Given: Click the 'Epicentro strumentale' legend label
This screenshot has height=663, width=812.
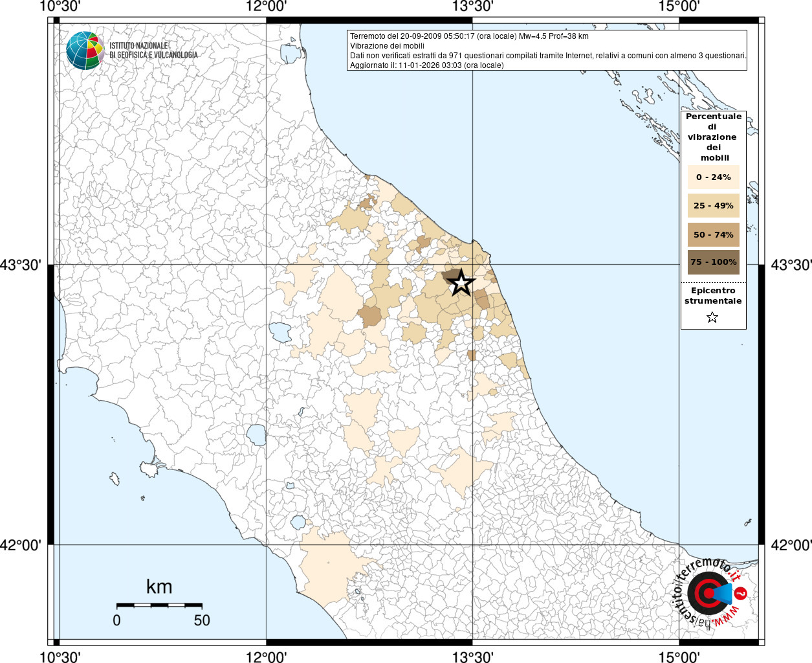Looking at the screenshot, I should click(713, 296).
